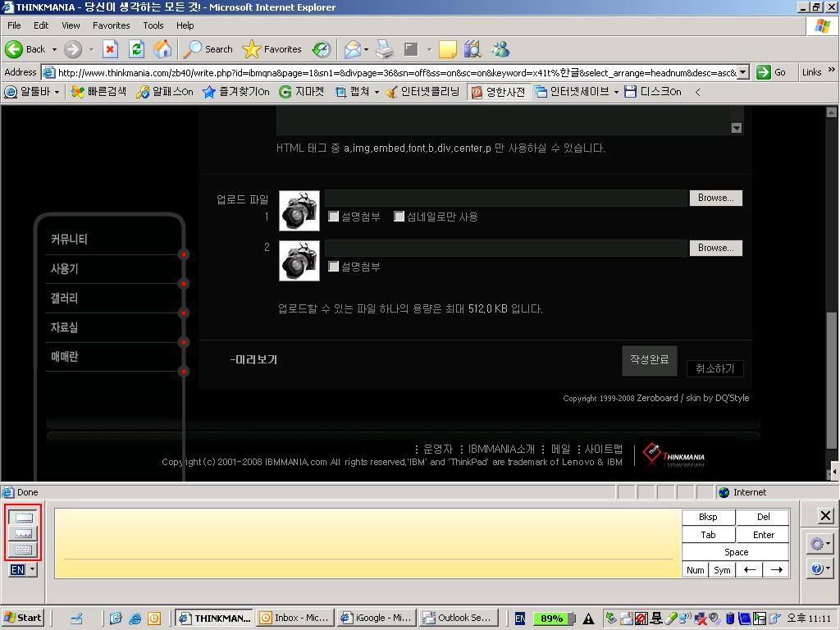
Task: Click Browse for the first upload field
Action: [x=714, y=198]
